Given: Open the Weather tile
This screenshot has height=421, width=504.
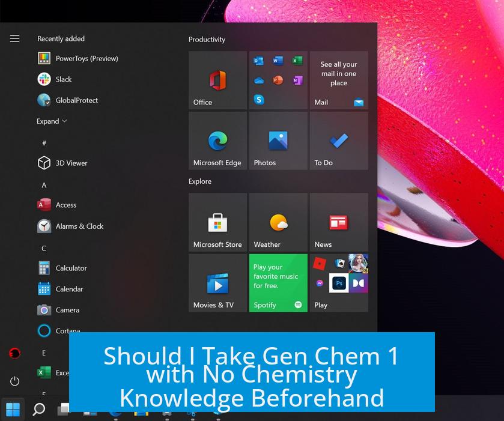Looking at the screenshot, I should point(278,222).
